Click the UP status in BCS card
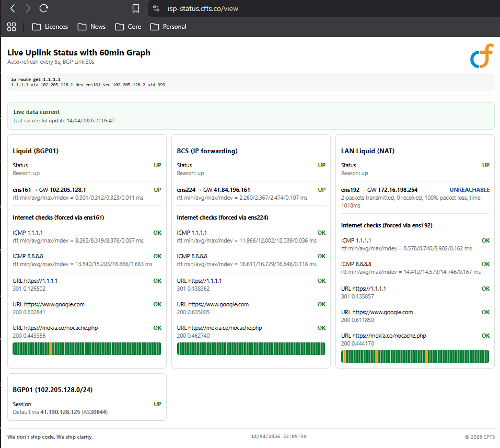Image resolution: width=500 pixels, height=448 pixels. [x=322, y=165]
